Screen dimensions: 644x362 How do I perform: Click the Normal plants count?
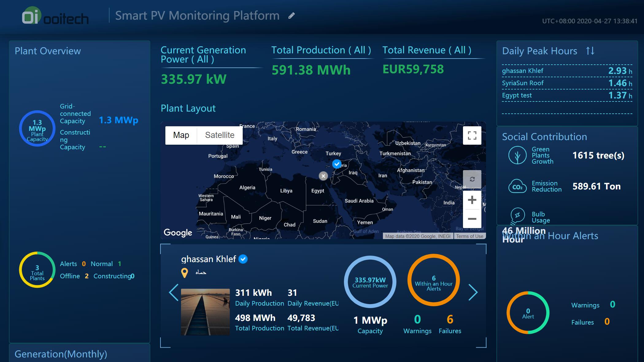119,264
